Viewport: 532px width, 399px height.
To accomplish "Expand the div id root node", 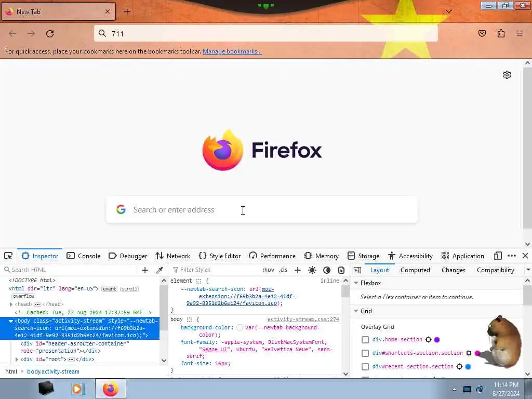I will pos(17,360).
